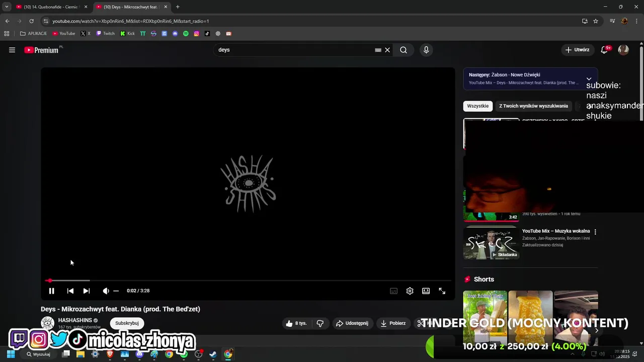Screen dimensions: 644x362
Task: Switch to the Quebonafide browser tab
Action: pos(50,7)
